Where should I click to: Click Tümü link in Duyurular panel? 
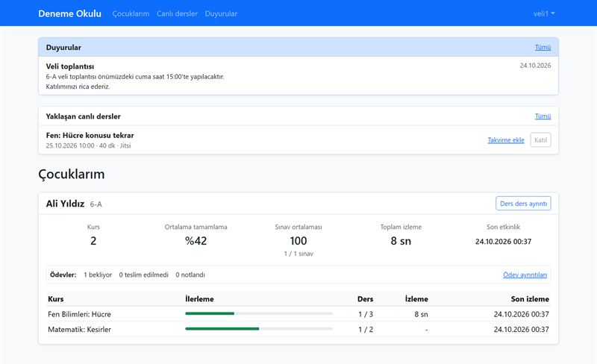point(543,47)
